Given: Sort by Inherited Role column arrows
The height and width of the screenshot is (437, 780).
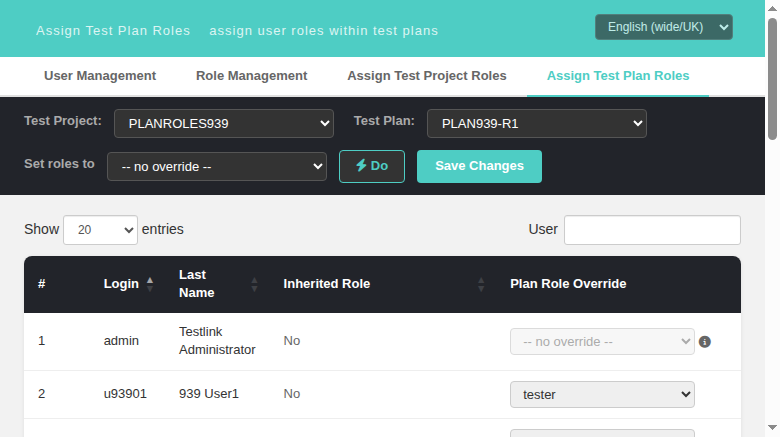Looking at the screenshot, I should (481, 284).
